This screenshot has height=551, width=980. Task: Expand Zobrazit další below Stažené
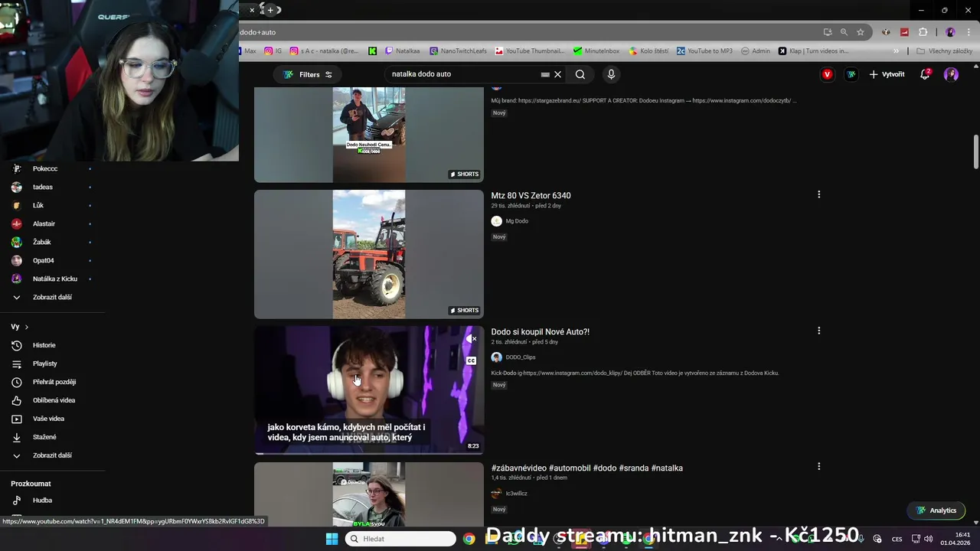click(x=52, y=455)
